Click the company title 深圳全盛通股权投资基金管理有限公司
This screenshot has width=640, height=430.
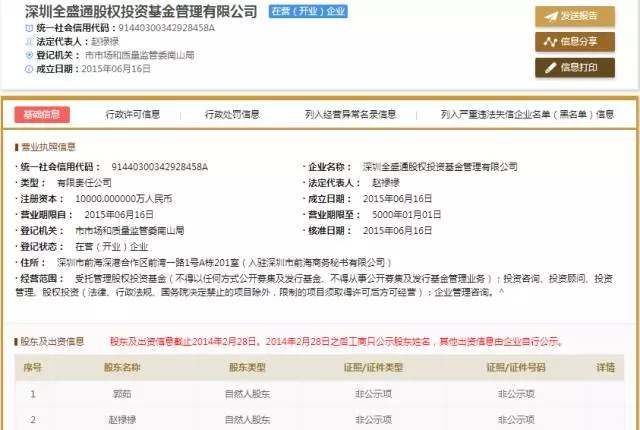point(140,12)
